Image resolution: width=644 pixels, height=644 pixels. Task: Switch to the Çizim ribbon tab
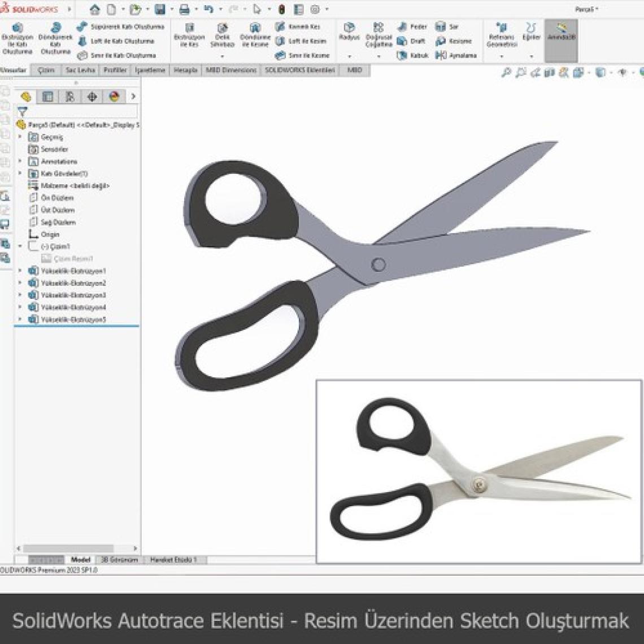point(47,71)
